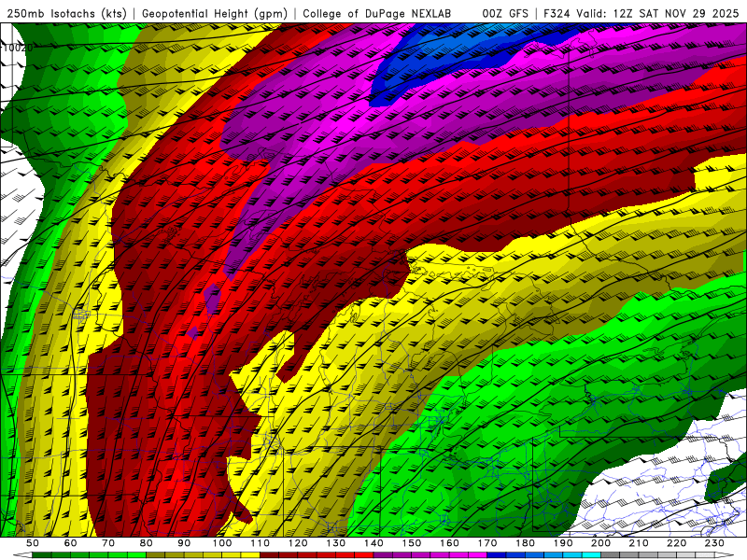Viewport: 747px width, 560px height.
Task: Click the 180 value on the color scale
Action: click(525, 543)
